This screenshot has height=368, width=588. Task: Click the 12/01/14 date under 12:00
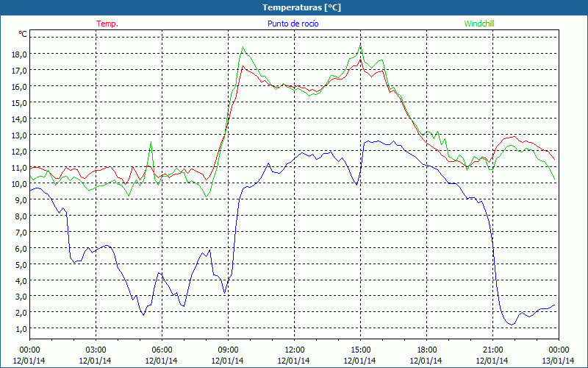pyautogui.click(x=294, y=361)
